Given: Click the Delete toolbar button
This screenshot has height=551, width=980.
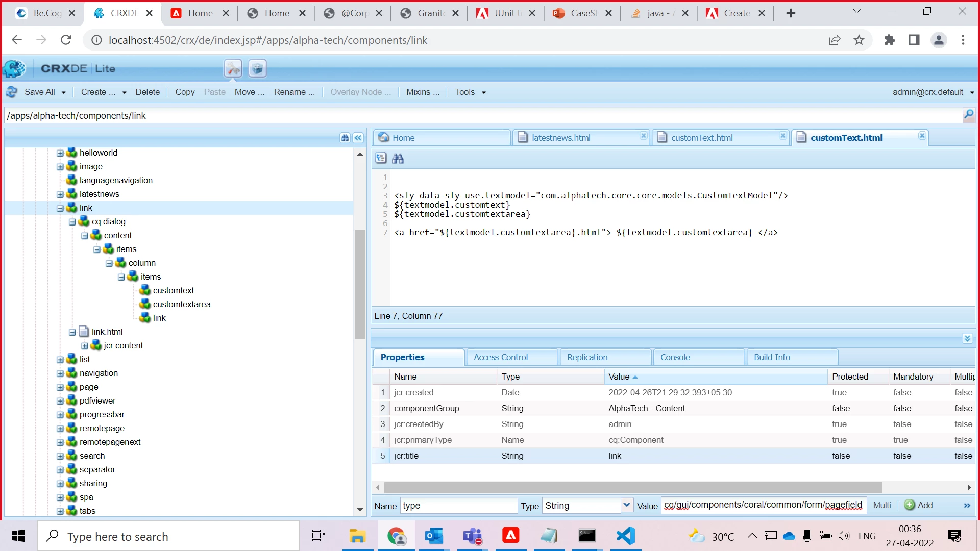Looking at the screenshot, I should click(x=148, y=92).
